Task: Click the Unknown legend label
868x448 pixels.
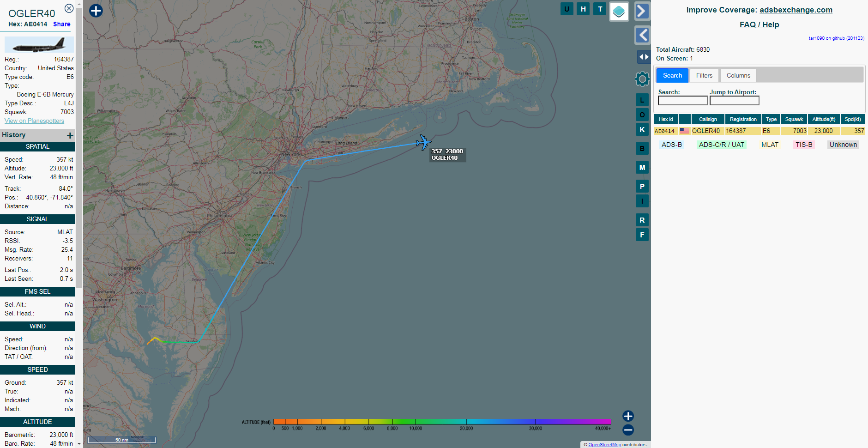Action: point(843,145)
